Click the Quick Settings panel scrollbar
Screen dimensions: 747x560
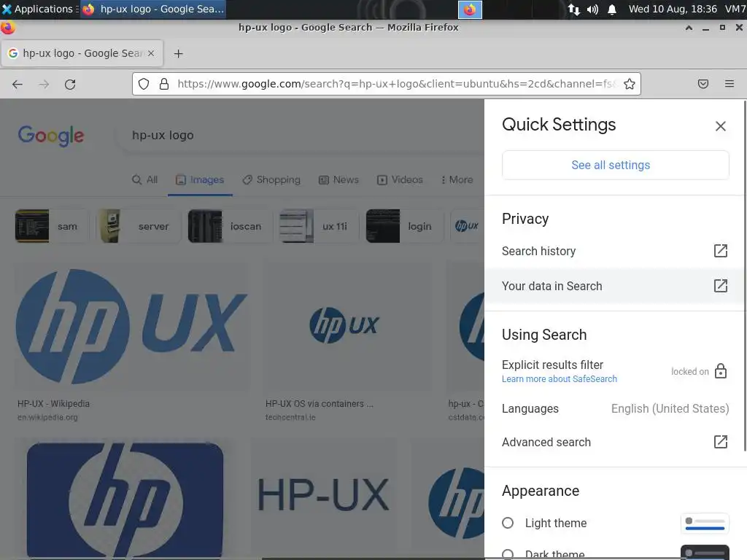tap(745, 275)
